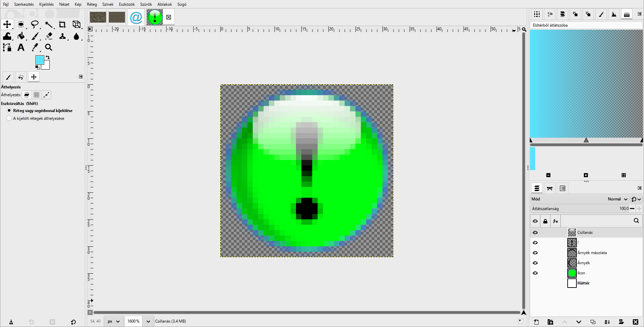Image resolution: width=644 pixels, height=327 pixels.
Task: Open the Réteg menu
Action: click(92, 4)
